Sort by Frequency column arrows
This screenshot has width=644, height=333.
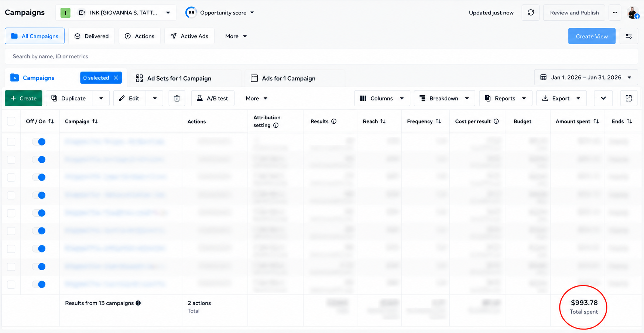coord(438,121)
